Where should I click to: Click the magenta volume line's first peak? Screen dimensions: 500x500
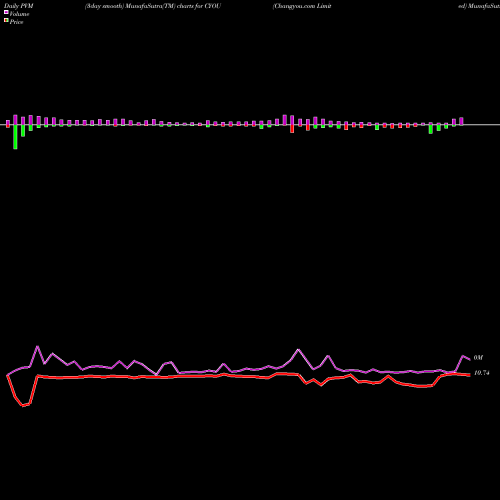(37, 347)
